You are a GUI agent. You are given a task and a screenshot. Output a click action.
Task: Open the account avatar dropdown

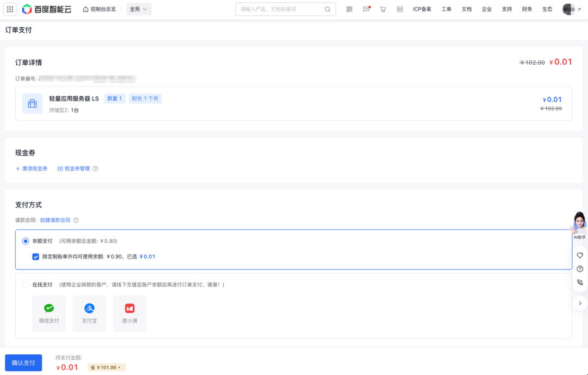568,9
